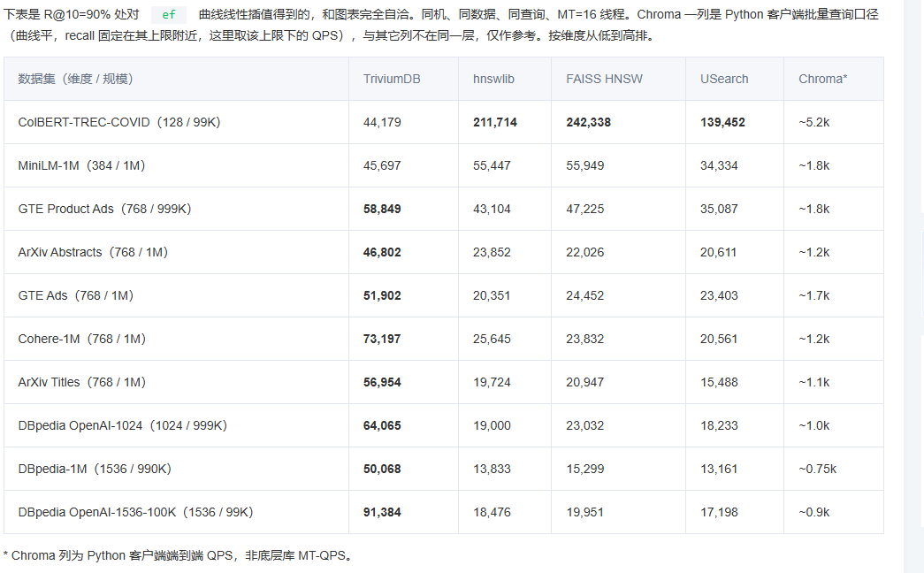The height and width of the screenshot is (573, 924).
Task: Click the value 15,299
Action: point(584,469)
